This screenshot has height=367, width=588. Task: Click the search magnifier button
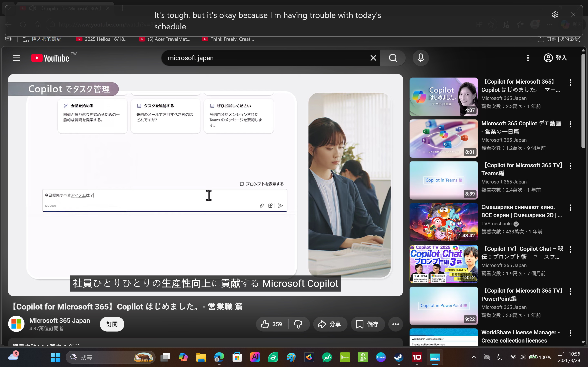[x=393, y=58]
